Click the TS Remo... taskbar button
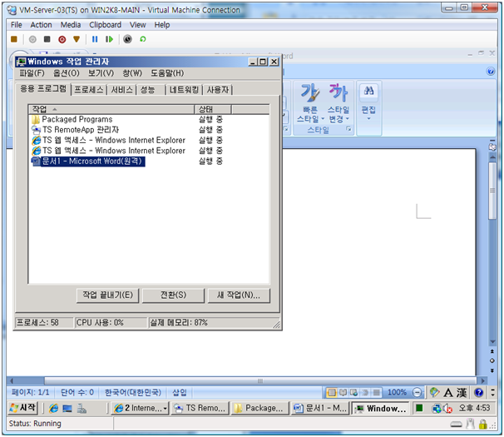Screen dimensions: 504x437 pos(200,409)
